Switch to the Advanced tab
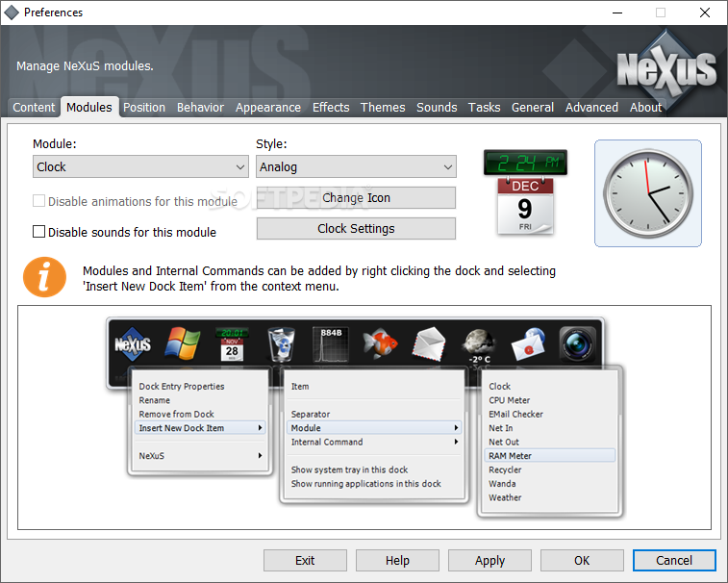 (591, 108)
